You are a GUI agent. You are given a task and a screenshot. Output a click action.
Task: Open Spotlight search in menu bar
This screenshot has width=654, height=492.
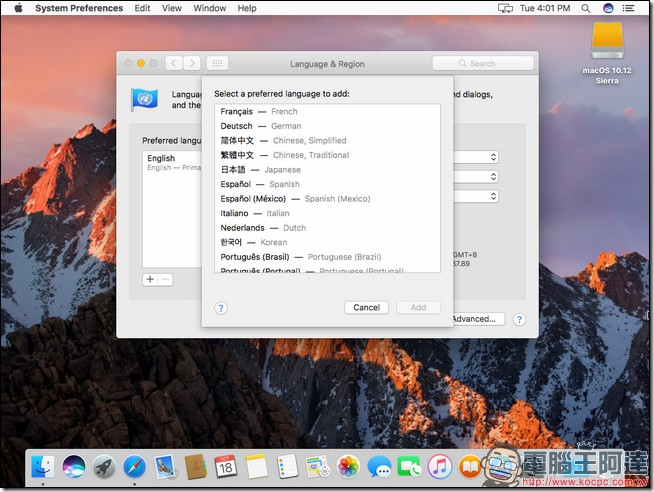tap(586, 8)
